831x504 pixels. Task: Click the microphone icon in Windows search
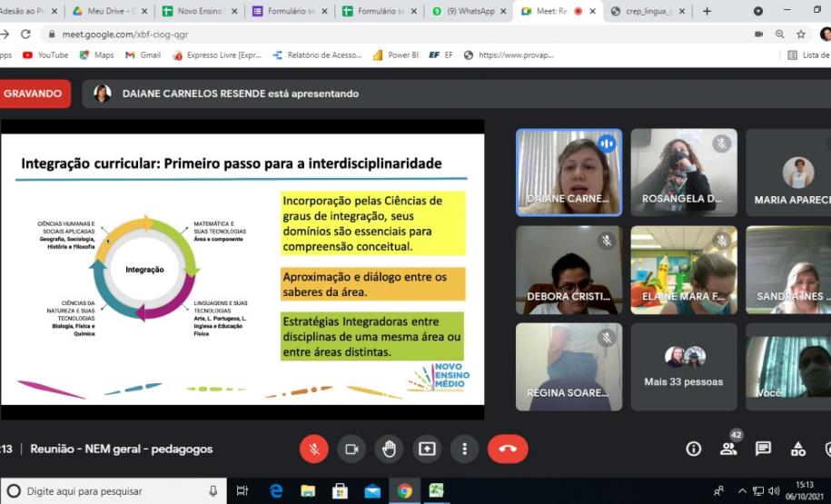point(213,491)
